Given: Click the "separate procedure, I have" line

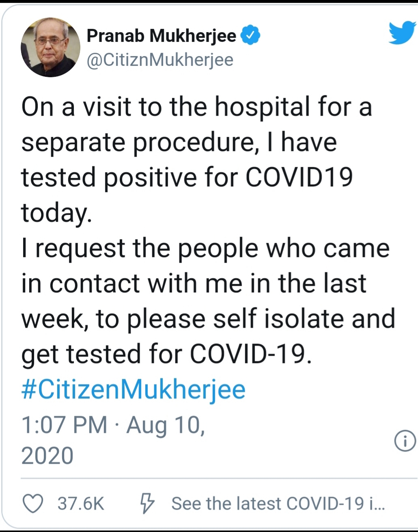Looking at the screenshot, I should pos(179,143).
